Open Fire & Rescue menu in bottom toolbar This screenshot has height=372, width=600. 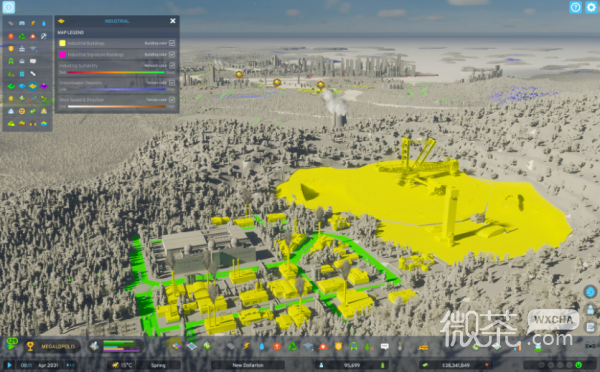point(323,346)
